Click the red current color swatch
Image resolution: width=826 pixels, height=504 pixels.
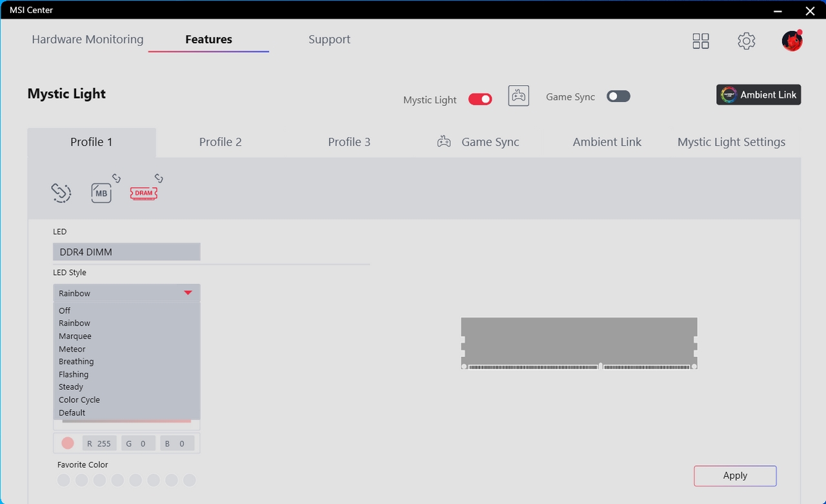pos(68,443)
